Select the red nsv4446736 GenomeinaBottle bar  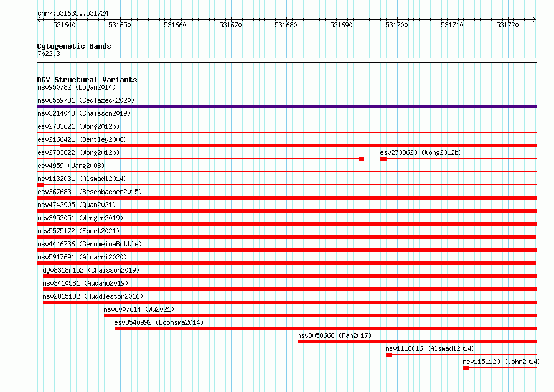[286, 250]
